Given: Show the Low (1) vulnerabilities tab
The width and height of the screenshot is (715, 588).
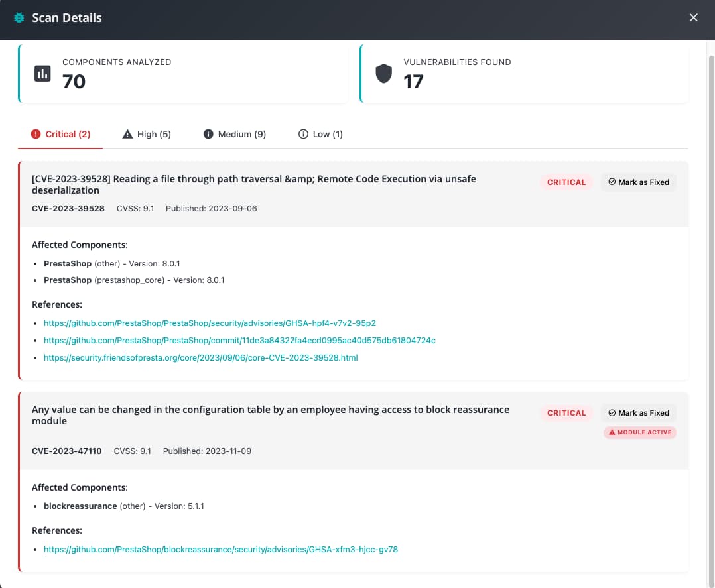Looking at the screenshot, I should click(x=320, y=134).
